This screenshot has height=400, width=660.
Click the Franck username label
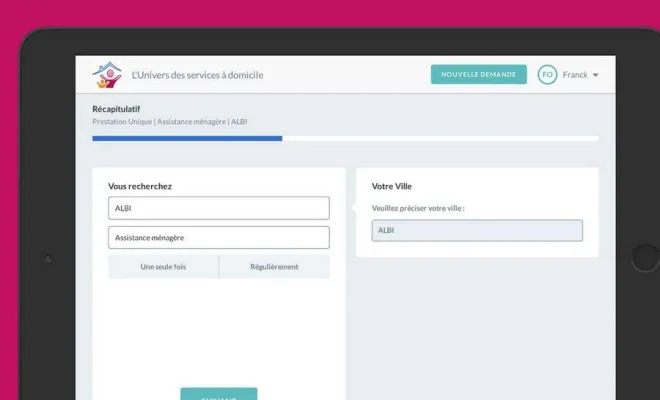click(x=575, y=75)
